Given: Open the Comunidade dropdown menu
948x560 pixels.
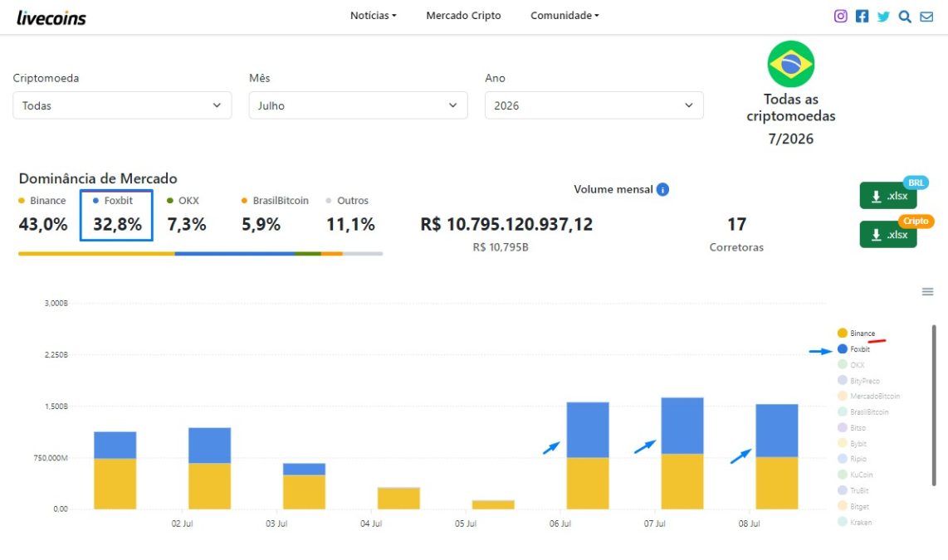Looking at the screenshot, I should pos(564,16).
